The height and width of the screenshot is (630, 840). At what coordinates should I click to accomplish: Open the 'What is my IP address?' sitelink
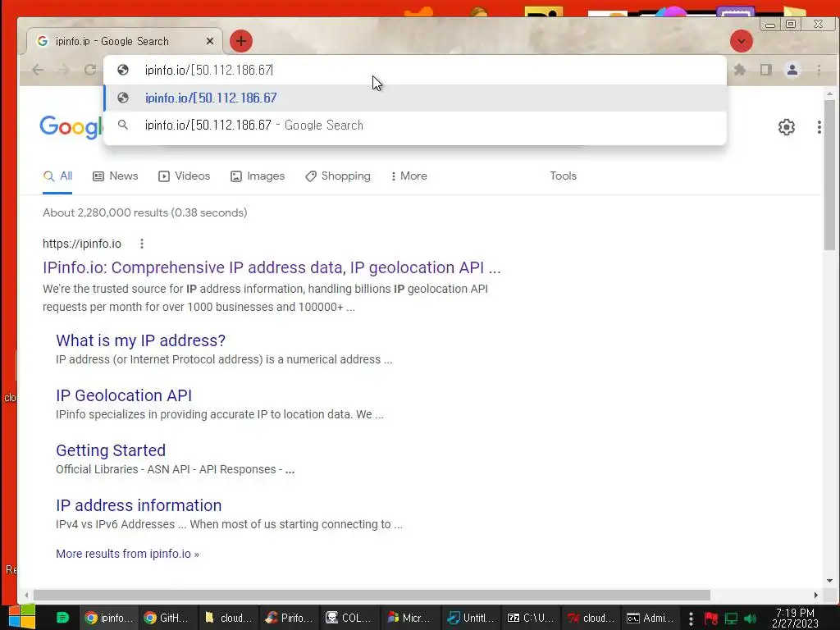[x=141, y=340]
